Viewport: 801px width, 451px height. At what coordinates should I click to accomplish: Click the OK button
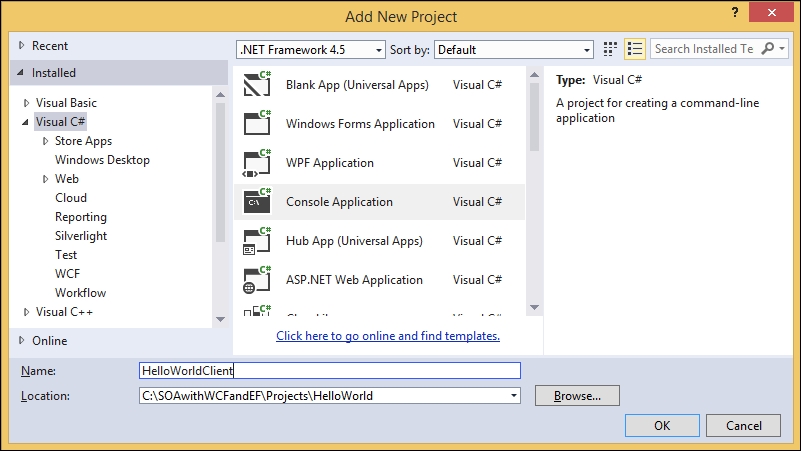coord(662,425)
